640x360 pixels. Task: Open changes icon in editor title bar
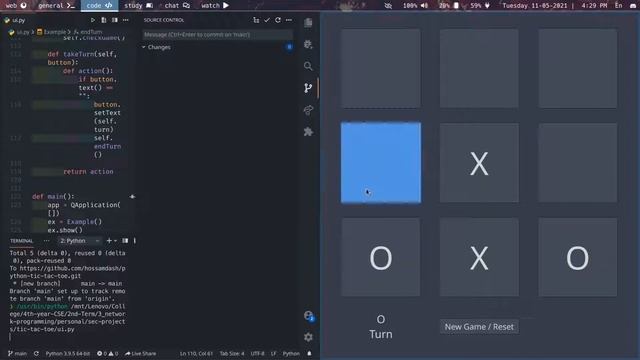point(104,20)
